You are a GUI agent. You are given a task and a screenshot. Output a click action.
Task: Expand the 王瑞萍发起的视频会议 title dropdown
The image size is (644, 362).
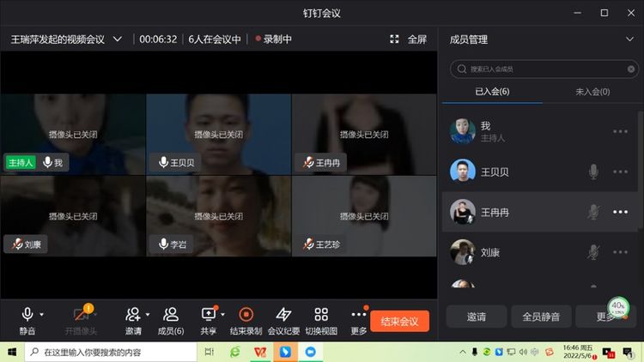pos(118,39)
